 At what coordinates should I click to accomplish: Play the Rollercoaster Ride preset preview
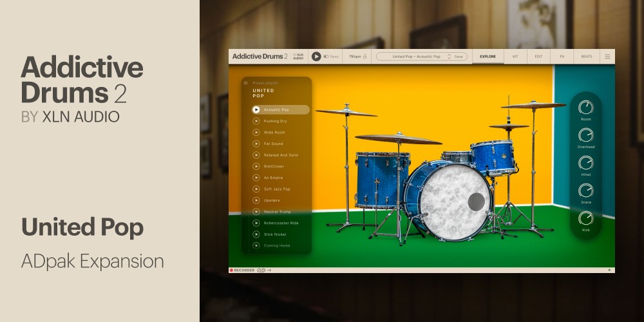(x=256, y=223)
